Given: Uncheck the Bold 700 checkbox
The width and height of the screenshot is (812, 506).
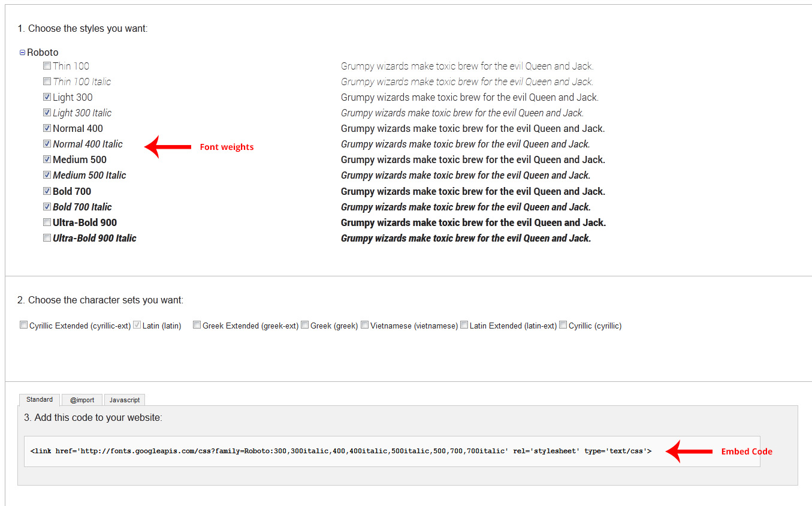Looking at the screenshot, I should click(x=47, y=191).
